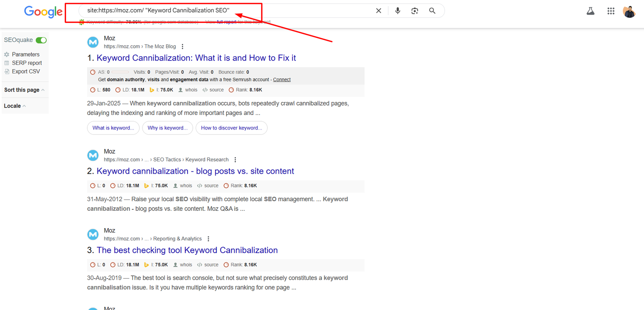Click the source link under result 2
The image size is (644, 310).
click(x=208, y=186)
